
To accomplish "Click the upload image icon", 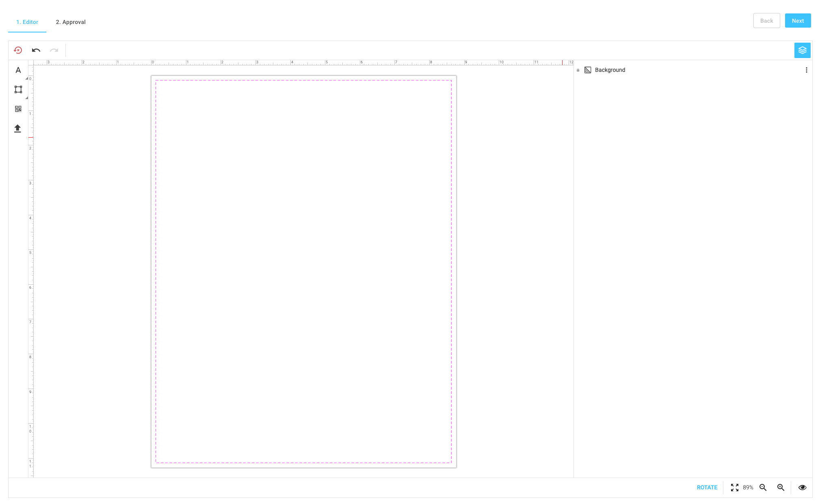I will coord(17,128).
